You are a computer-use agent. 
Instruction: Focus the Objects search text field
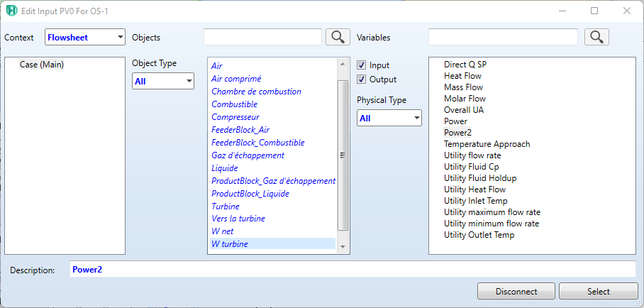tap(262, 37)
